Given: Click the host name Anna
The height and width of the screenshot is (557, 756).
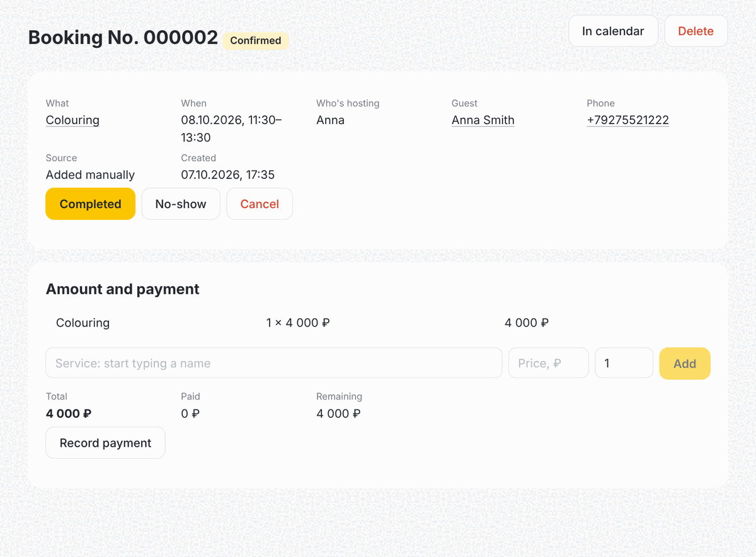Looking at the screenshot, I should 330,120.
